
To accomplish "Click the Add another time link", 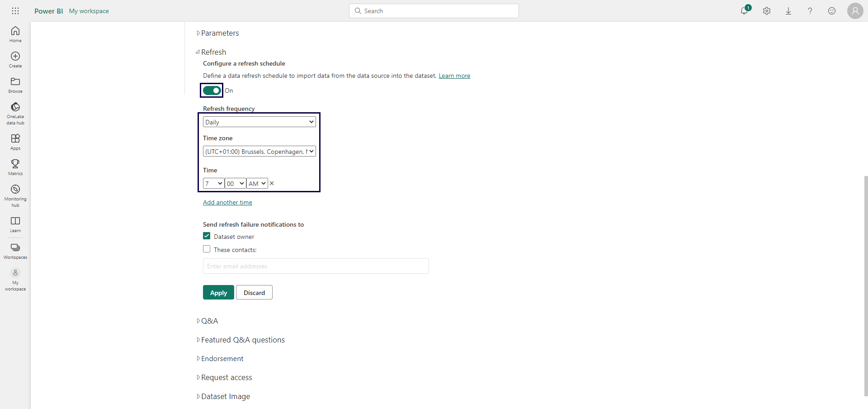I will (x=227, y=202).
